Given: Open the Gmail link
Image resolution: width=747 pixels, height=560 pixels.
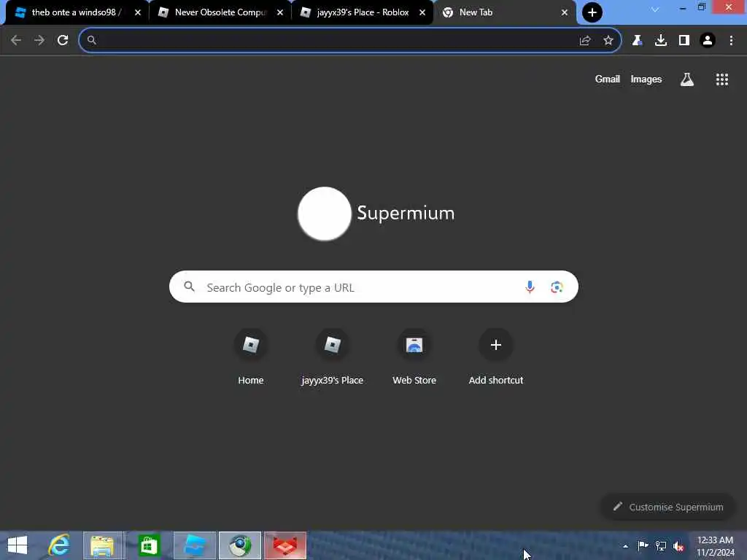Looking at the screenshot, I should click(x=608, y=79).
